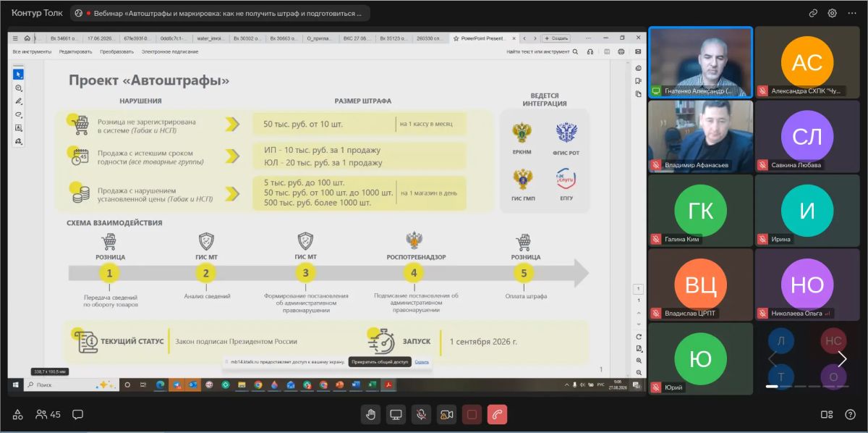Select Александра СХПК participant tile
This screenshot has width=868, height=433.
[x=807, y=62]
